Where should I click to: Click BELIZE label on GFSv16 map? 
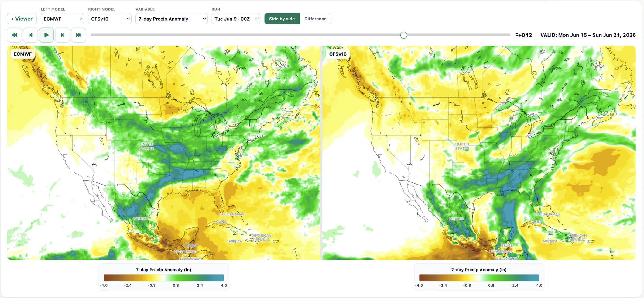click(507, 245)
